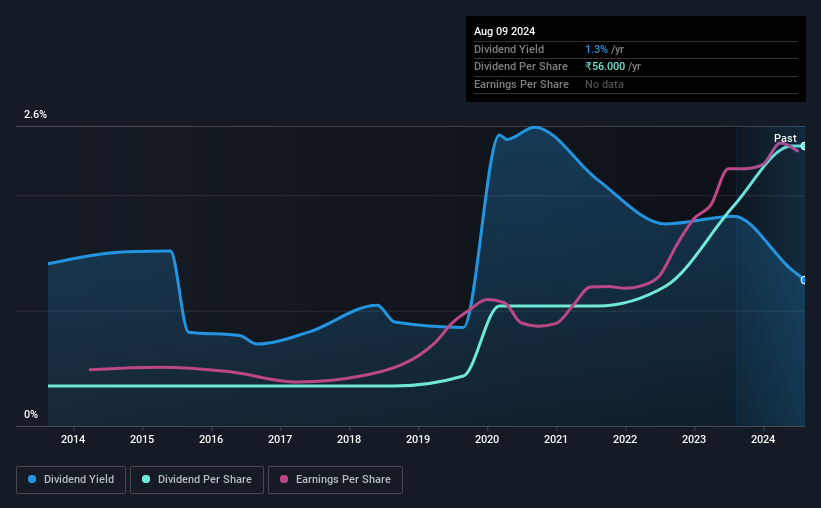Viewport: 821px width, 508px height.
Task: Select the 2019 label on the x-axis
Action: pos(418,439)
